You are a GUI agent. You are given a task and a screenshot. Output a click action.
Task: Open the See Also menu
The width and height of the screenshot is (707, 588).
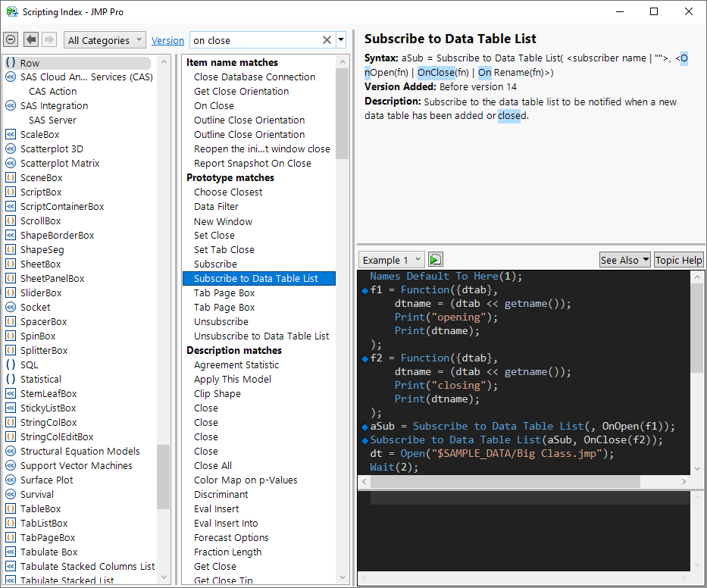[x=624, y=260]
